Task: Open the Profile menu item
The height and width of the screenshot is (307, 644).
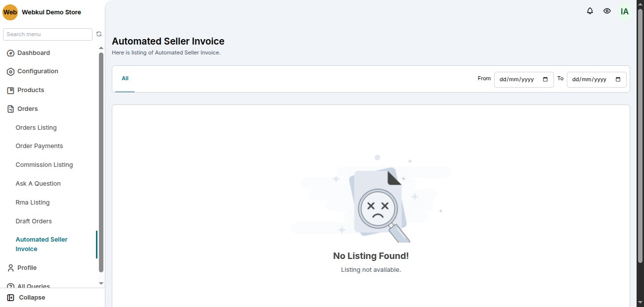Action: click(x=27, y=268)
